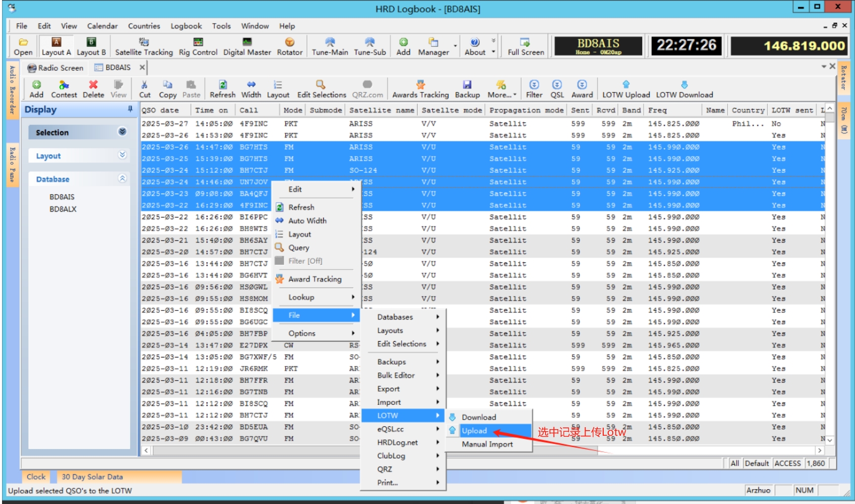The height and width of the screenshot is (504, 855).
Task: Open eQSL.cc submenu
Action: pos(403,429)
